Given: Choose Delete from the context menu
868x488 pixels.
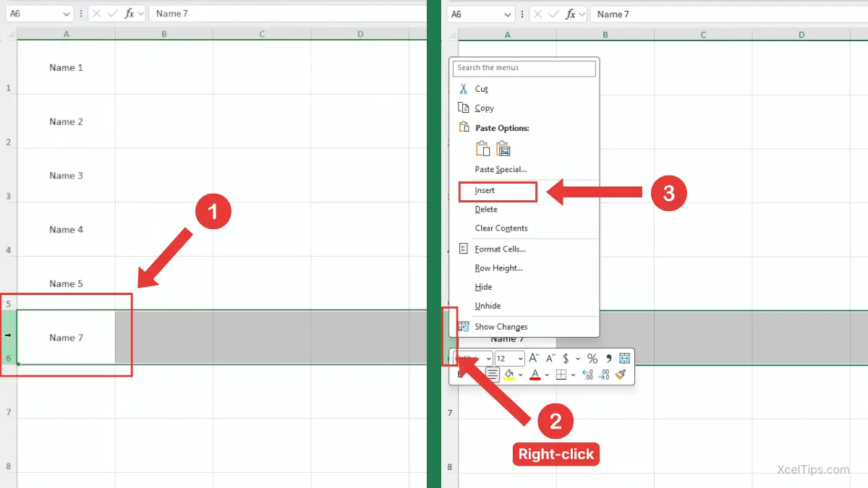Looking at the screenshot, I should pos(486,210).
